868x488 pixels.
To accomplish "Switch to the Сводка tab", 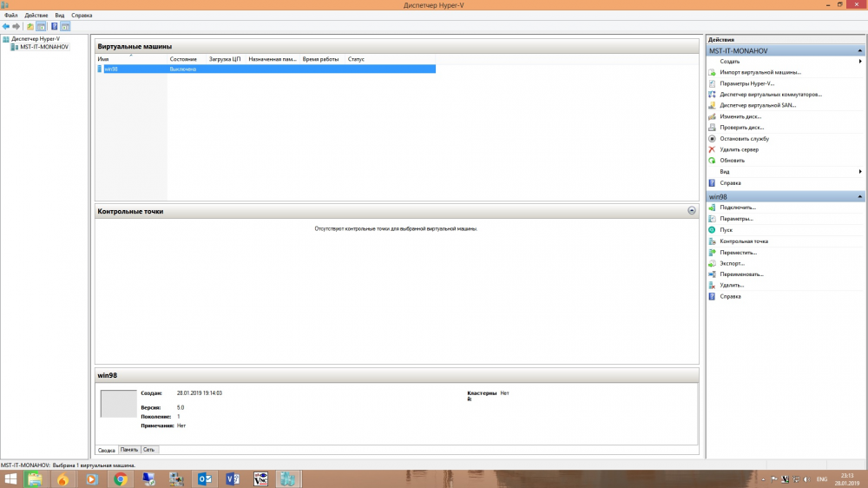I will coord(106,450).
